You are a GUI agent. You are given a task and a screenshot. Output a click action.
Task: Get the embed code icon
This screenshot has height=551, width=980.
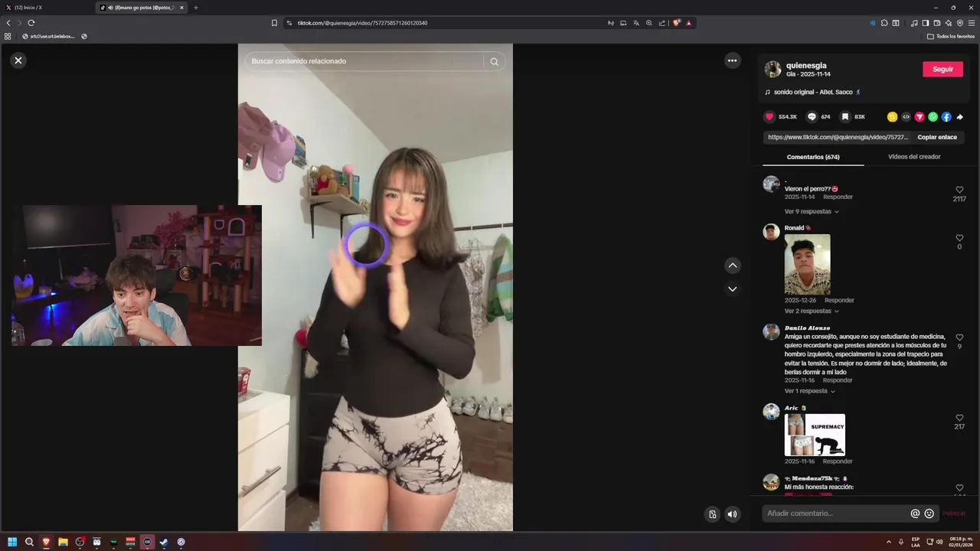[906, 117]
